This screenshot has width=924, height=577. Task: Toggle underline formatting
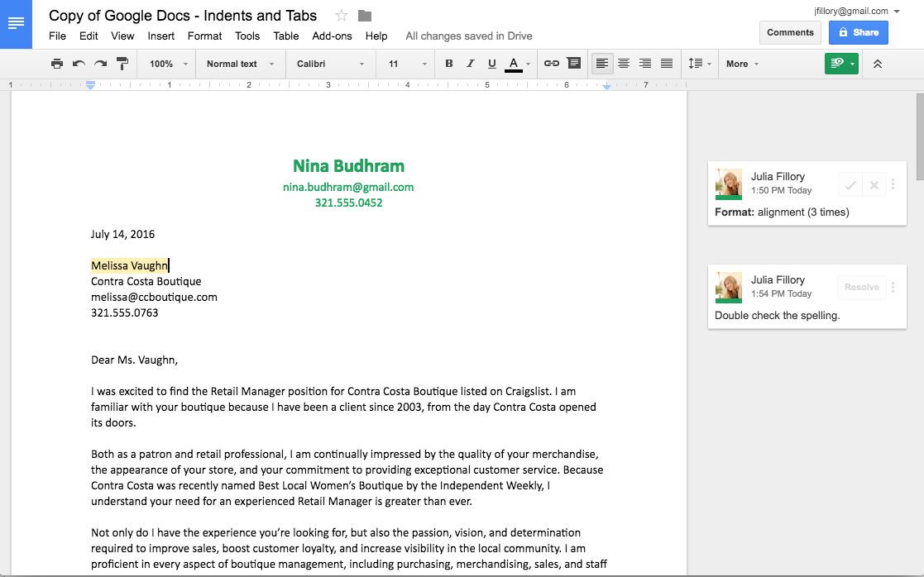coord(491,64)
